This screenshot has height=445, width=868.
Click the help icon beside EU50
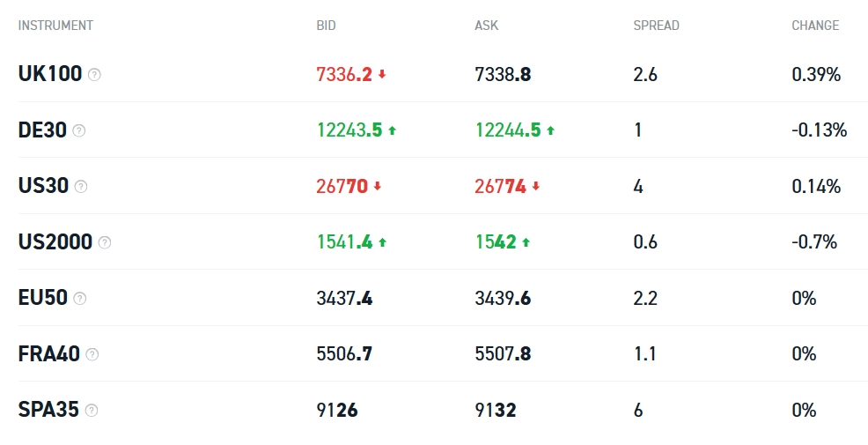[80, 299]
